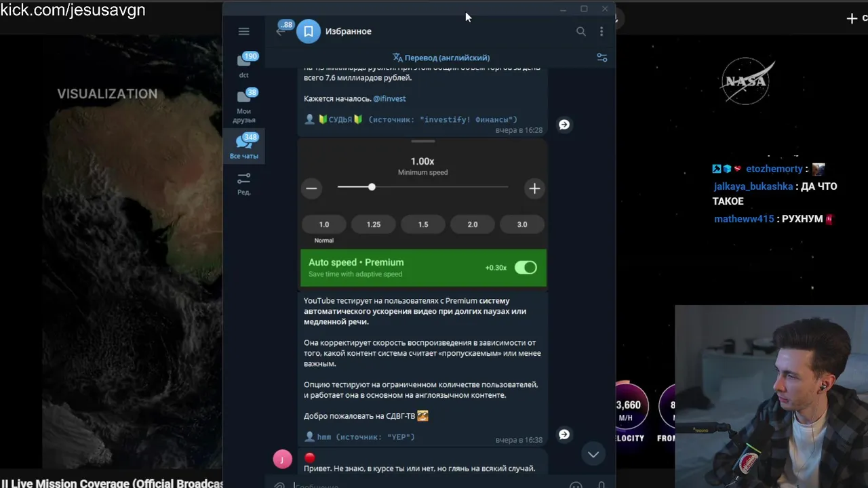Viewport: 868px width, 488px height.
Task: Open translation settings sliders icon
Action: pyautogui.click(x=602, y=58)
